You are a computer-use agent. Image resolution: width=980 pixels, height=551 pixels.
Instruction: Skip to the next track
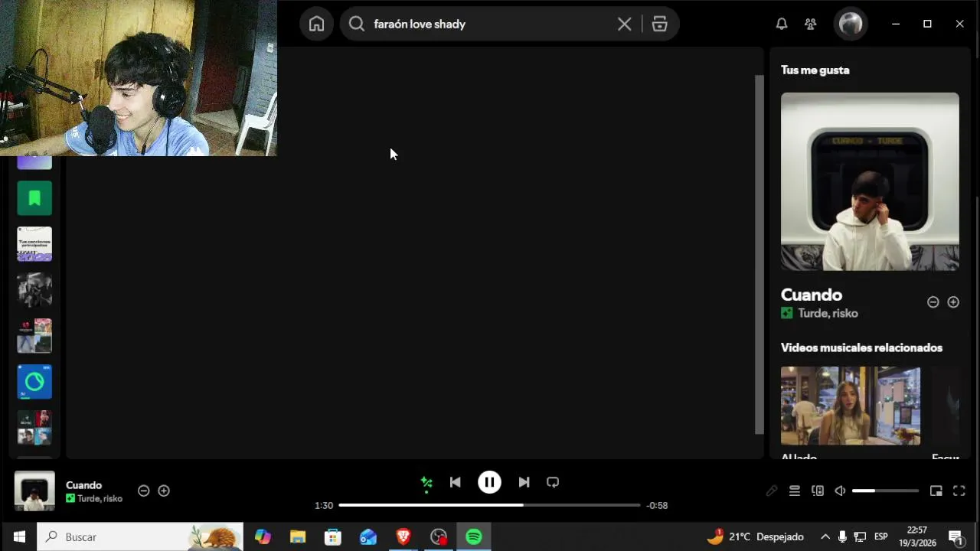click(524, 482)
